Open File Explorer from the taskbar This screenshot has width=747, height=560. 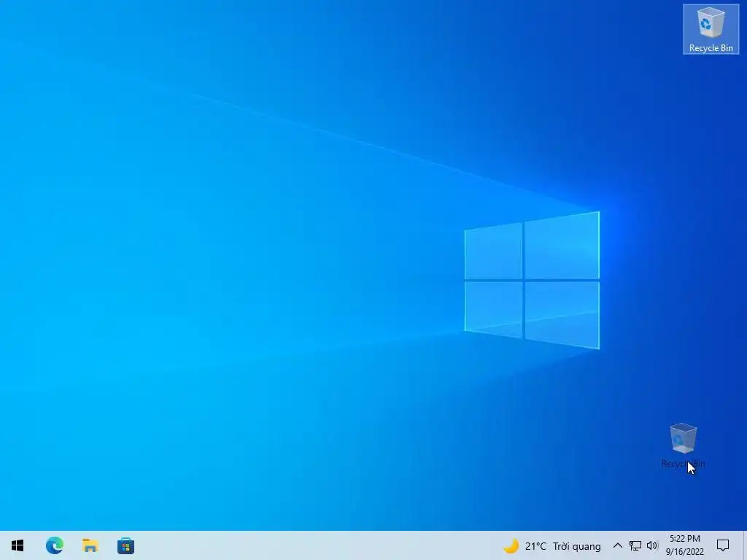90,545
